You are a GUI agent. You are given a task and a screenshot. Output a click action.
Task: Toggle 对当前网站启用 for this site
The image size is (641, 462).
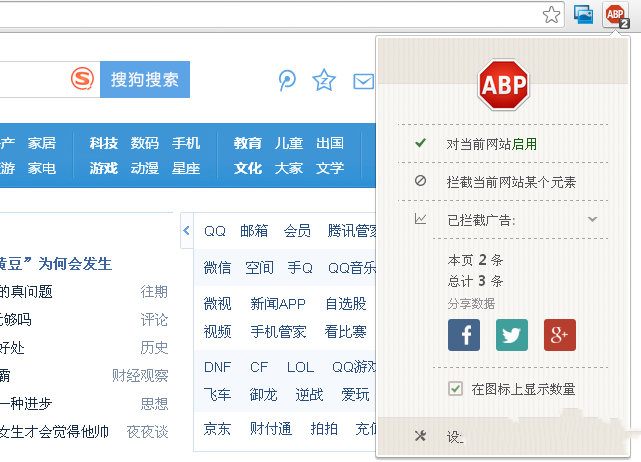(x=497, y=144)
